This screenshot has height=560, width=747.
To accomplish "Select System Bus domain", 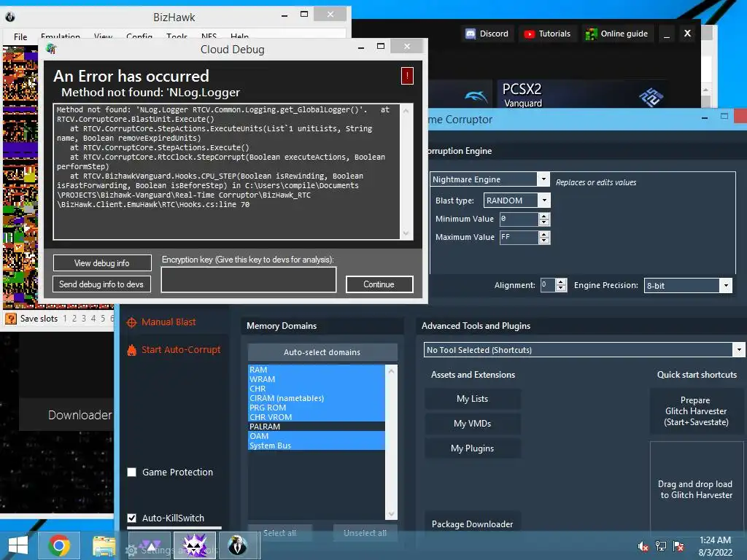I will point(317,446).
